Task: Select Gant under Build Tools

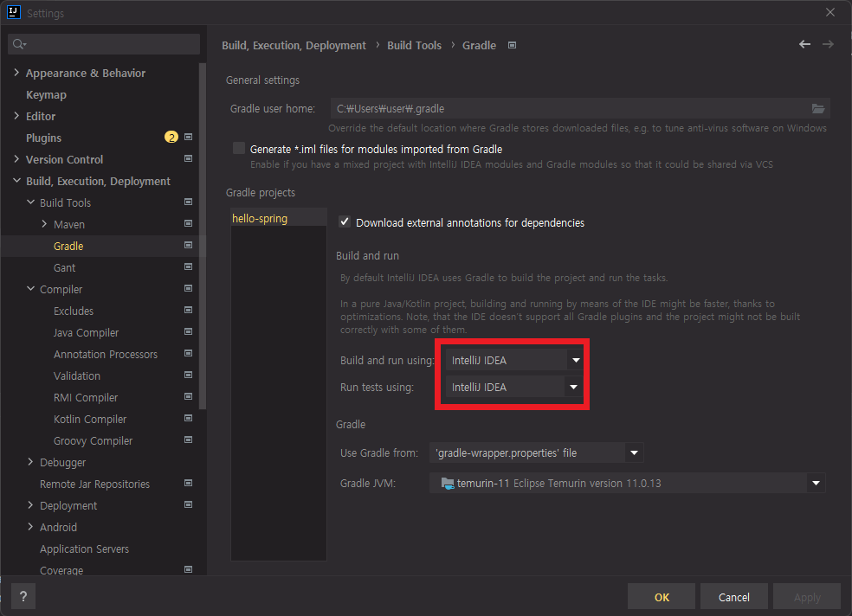Action: pyautogui.click(x=65, y=267)
